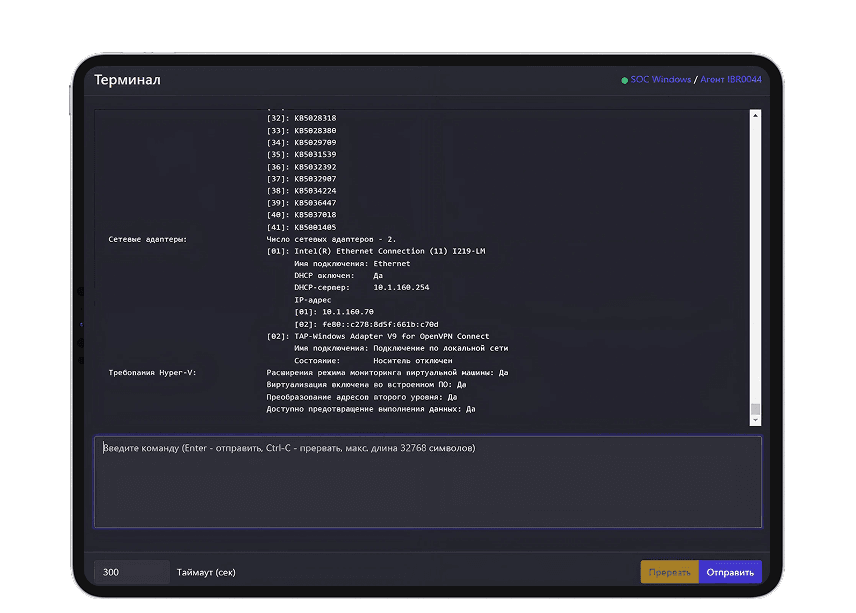
Task: Open the Агент IBR0044 link
Action: point(730,80)
